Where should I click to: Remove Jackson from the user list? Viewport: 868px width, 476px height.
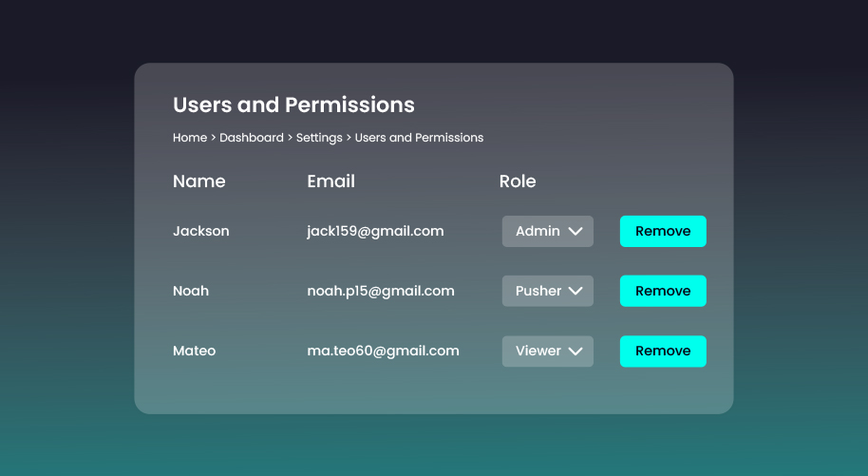[662, 231]
